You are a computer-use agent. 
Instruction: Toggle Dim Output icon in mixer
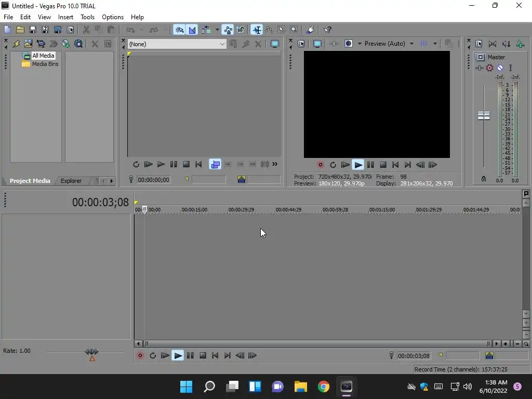click(506, 44)
